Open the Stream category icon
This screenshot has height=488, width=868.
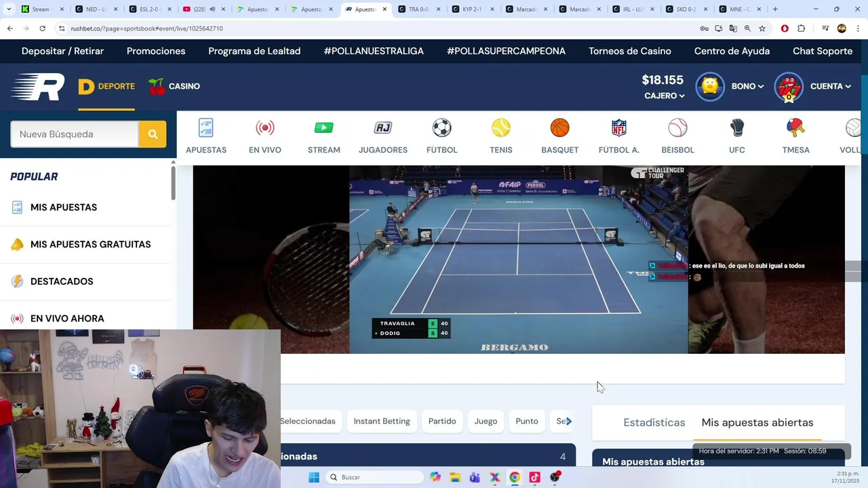tap(324, 127)
